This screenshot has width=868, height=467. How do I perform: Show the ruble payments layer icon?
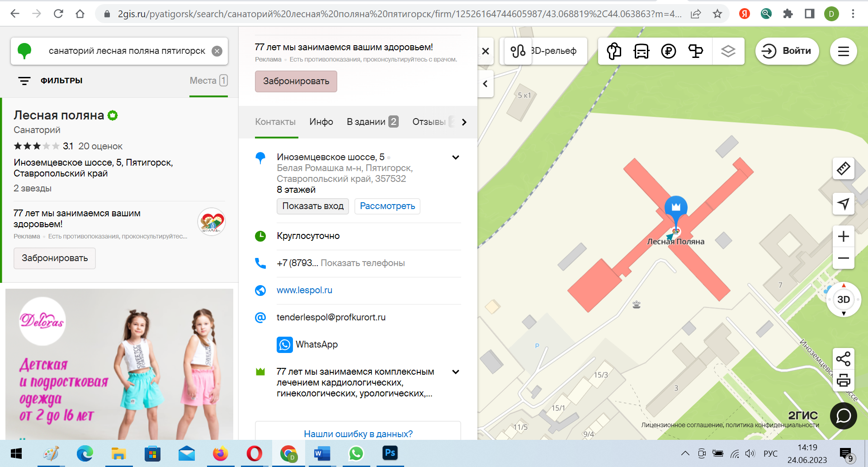[669, 51]
